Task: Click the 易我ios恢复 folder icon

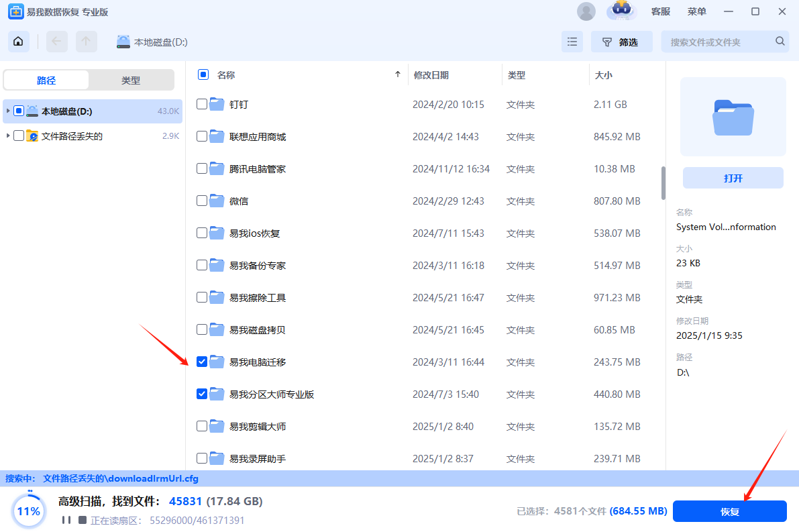Action: coord(217,233)
